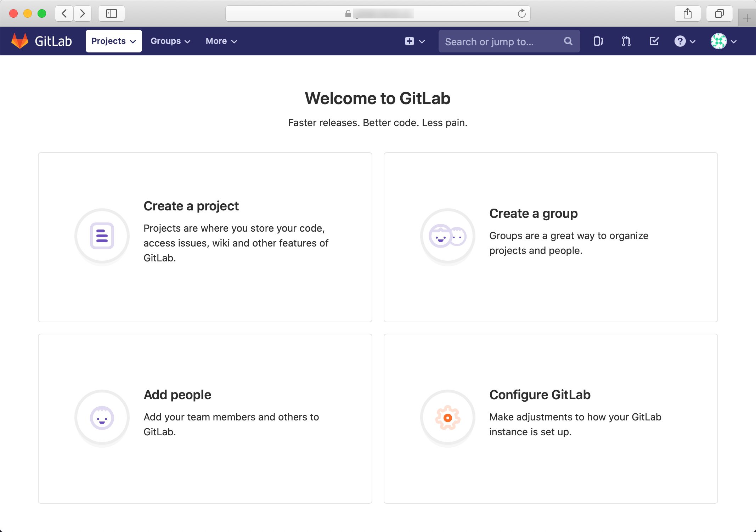The height and width of the screenshot is (532, 756).
Task: Focus the Search or jump to field
Action: (x=500, y=41)
